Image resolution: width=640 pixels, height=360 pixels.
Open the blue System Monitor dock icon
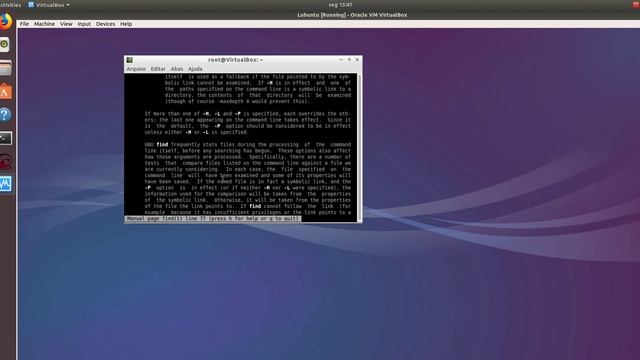point(6,184)
